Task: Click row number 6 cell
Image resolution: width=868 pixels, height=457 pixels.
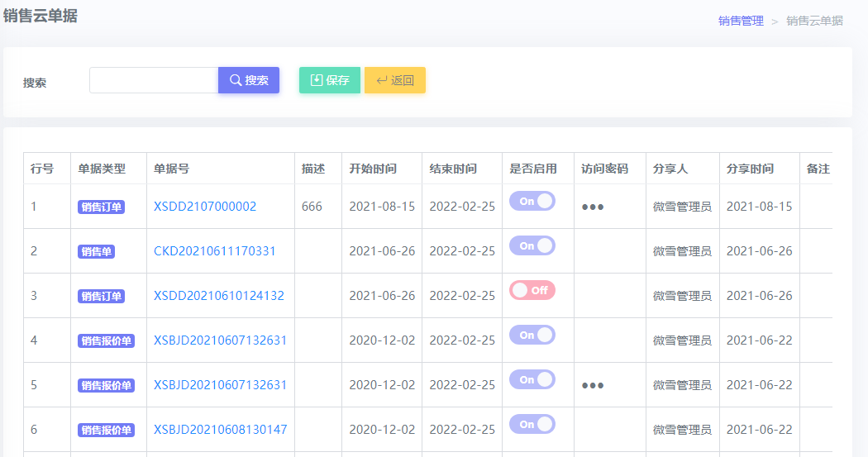Action: (x=47, y=430)
